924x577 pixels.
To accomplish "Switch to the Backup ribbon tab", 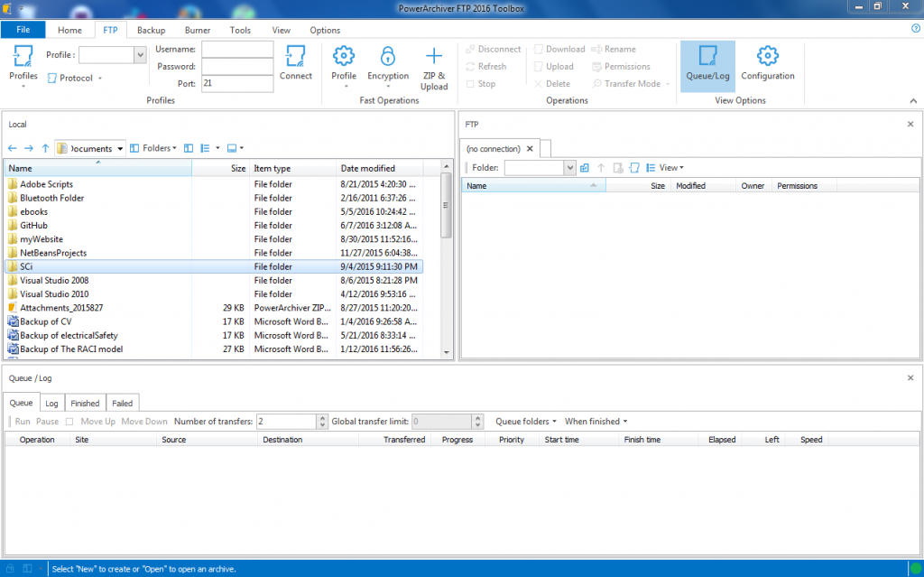I will (x=151, y=30).
